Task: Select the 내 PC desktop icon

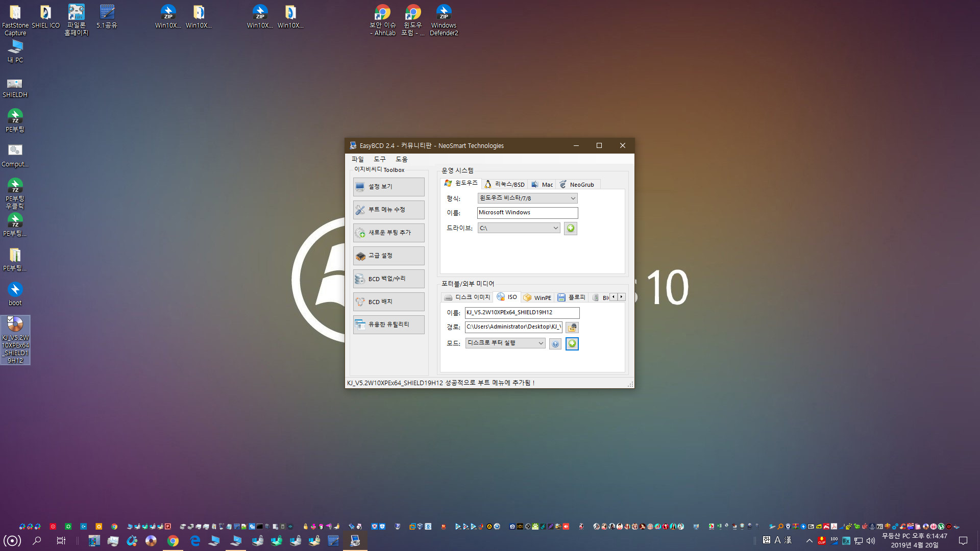Action: click(15, 51)
